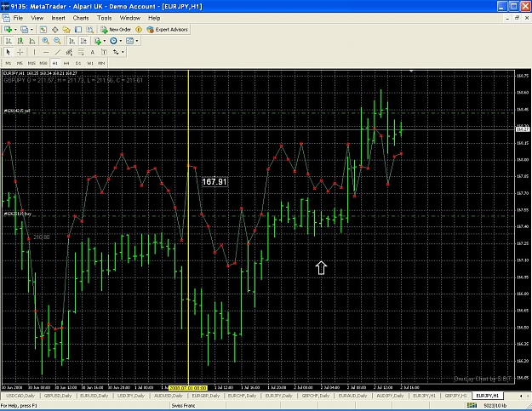The height and width of the screenshot is (411, 532).
Task: Select the vertical line drawing tool
Action: coord(34,52)
